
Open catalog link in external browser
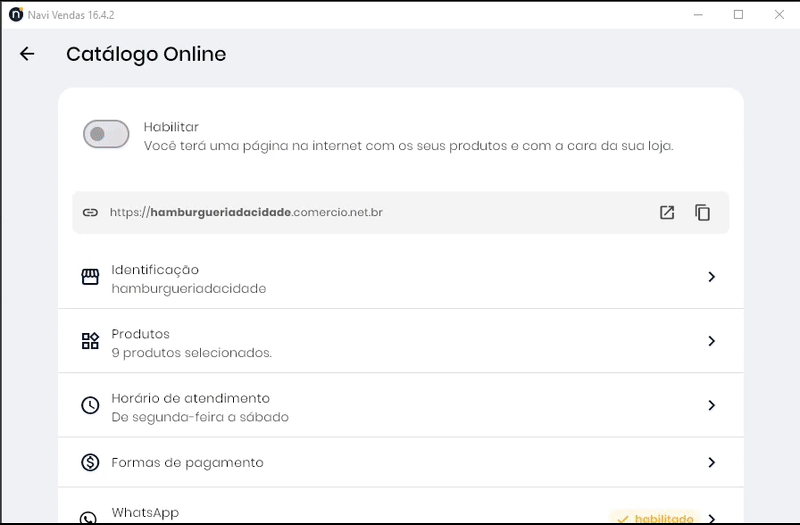click(667, 212)
